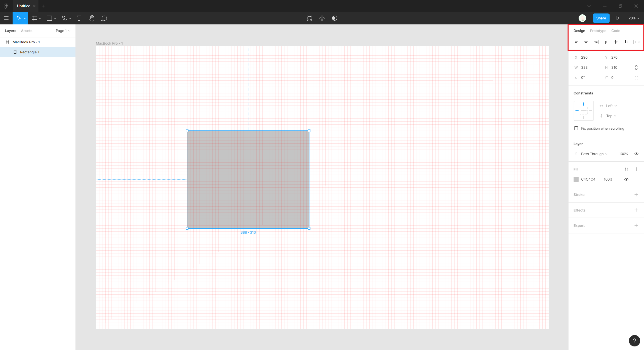Click the C4C4C4 fill color swatch
The height and width of the screenshot is (350, 644).
coord(576,179)
